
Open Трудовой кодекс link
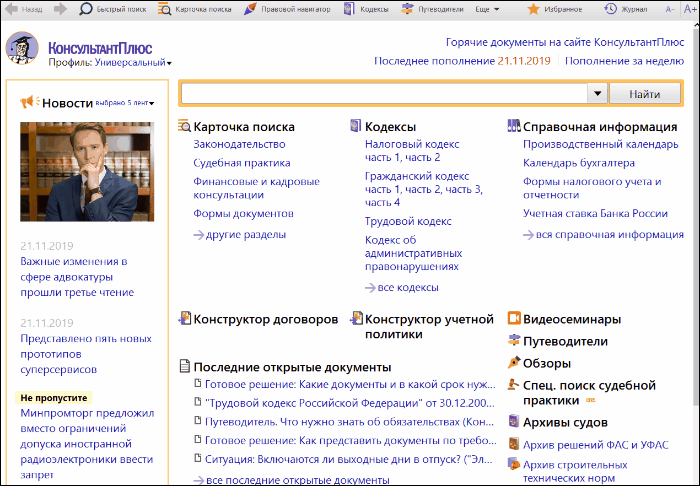coord(408,221)
